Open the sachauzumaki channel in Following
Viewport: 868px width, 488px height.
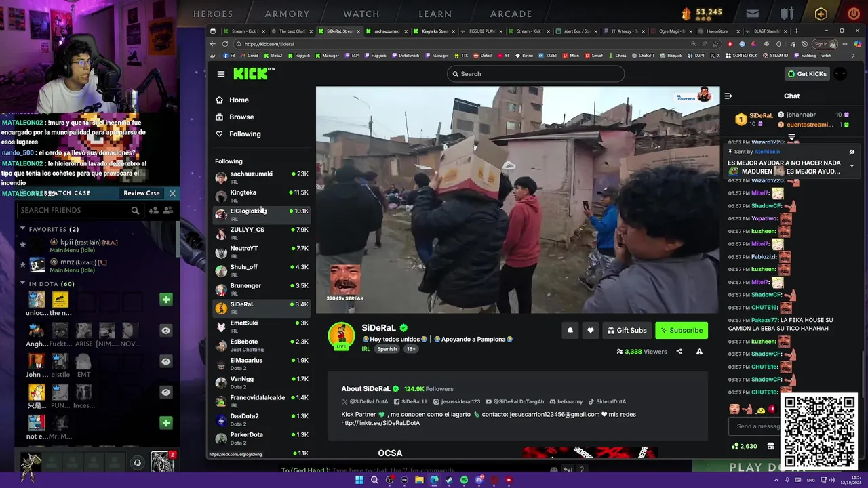pos(262,178)
